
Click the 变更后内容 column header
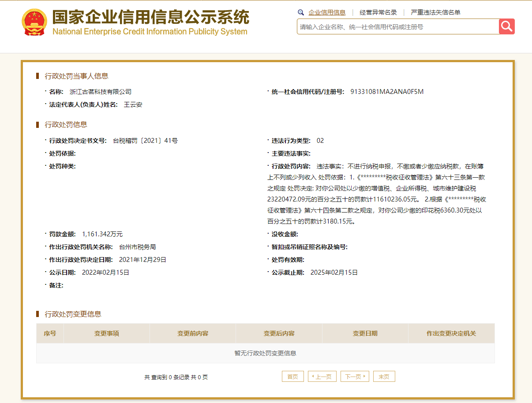coord(279,333)
